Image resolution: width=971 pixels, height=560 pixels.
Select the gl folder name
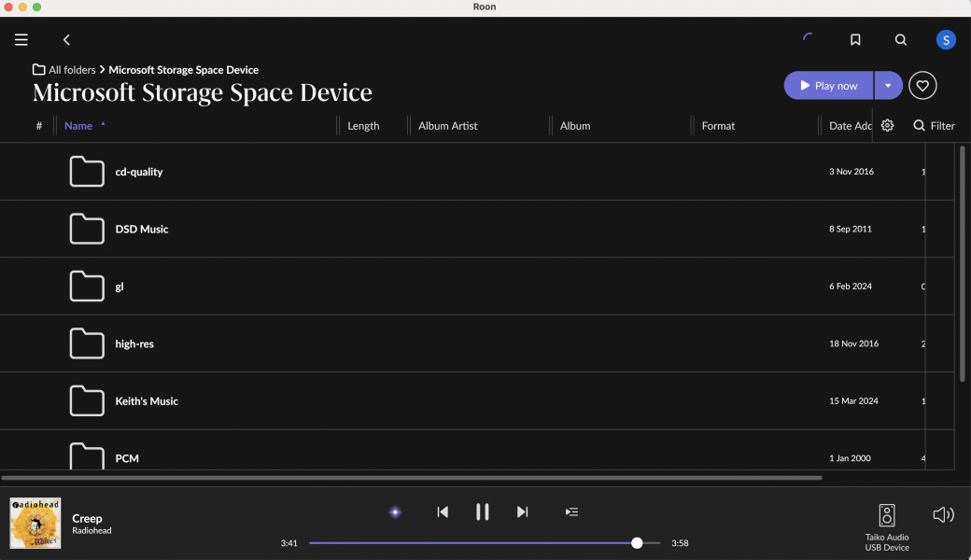click(120, 287)
